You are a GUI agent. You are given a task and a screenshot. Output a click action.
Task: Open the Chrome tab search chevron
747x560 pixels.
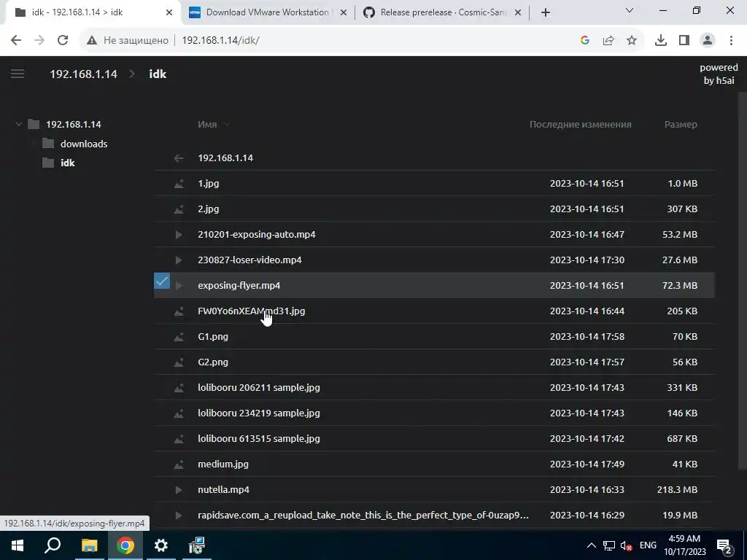(x=630, y=10)
